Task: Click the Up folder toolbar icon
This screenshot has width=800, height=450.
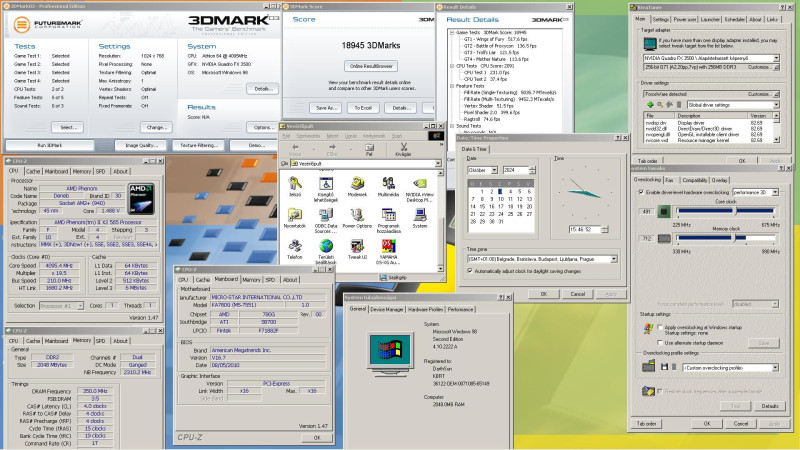Action: click(x=369, y=149)
